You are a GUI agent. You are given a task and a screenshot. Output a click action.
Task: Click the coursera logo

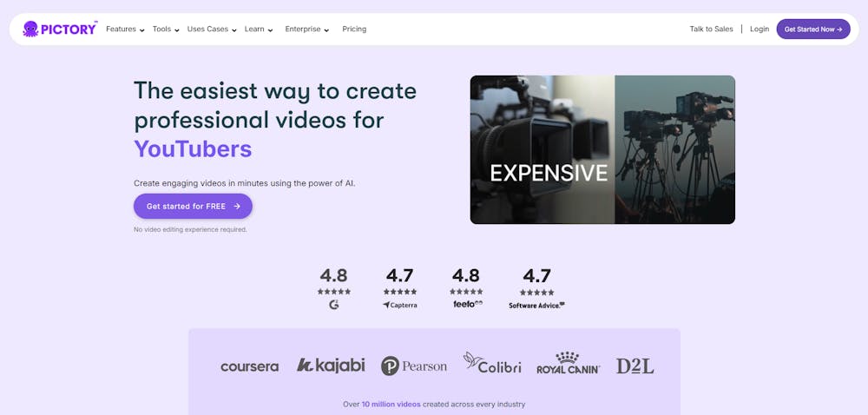tap(250, 366)
